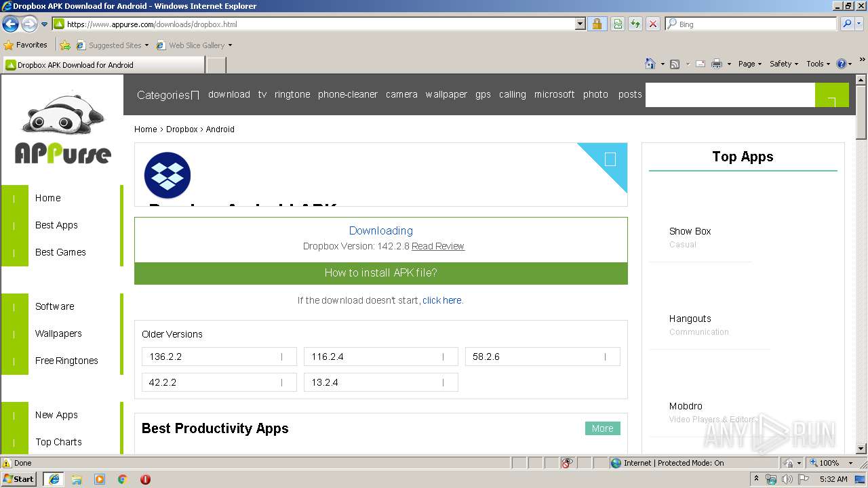Viewport: 868px width, 488px height.
Task: Select older version 42.2.2
Action: click(219, 382)
